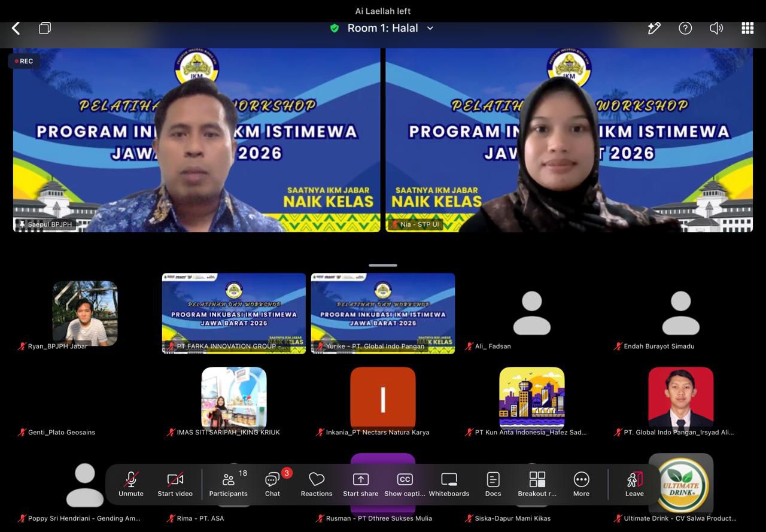Select Poppy Sri Hendriani avatar tile
The height and width of the screenshot is (532, 766).
(x=85, y=485)
